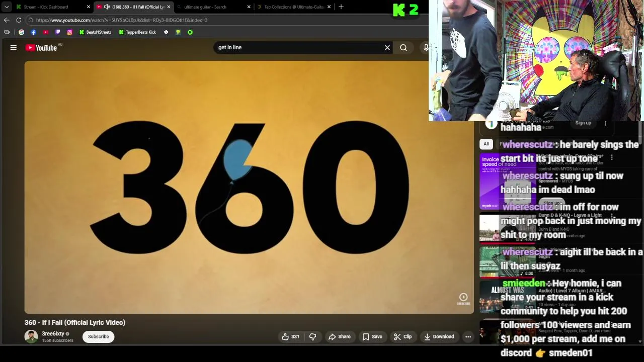644x362 pixels.
Task: Click the Sign up button on top ad
Action: [583, 123]
